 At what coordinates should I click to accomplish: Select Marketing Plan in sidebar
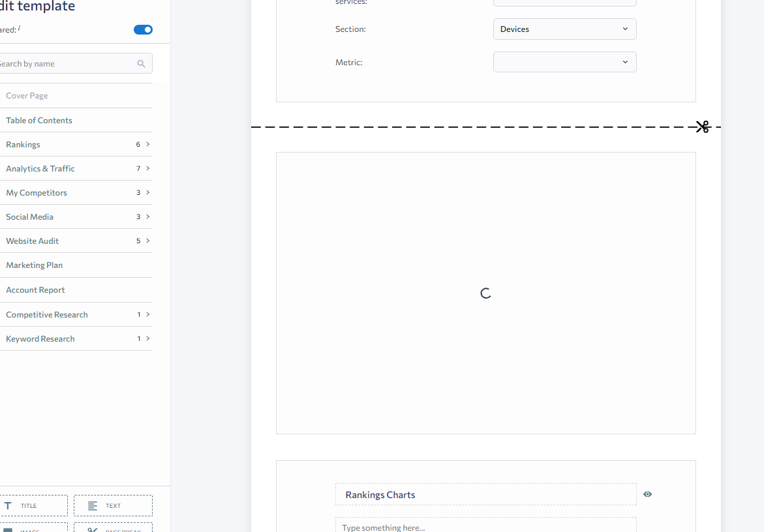click(35, 265)
